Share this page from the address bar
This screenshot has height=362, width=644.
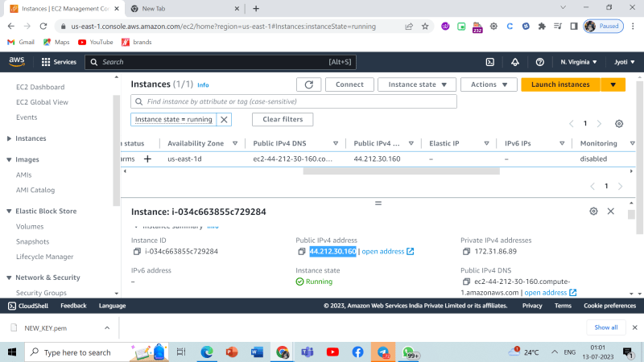pyautogui.click(x=409, y=27)
